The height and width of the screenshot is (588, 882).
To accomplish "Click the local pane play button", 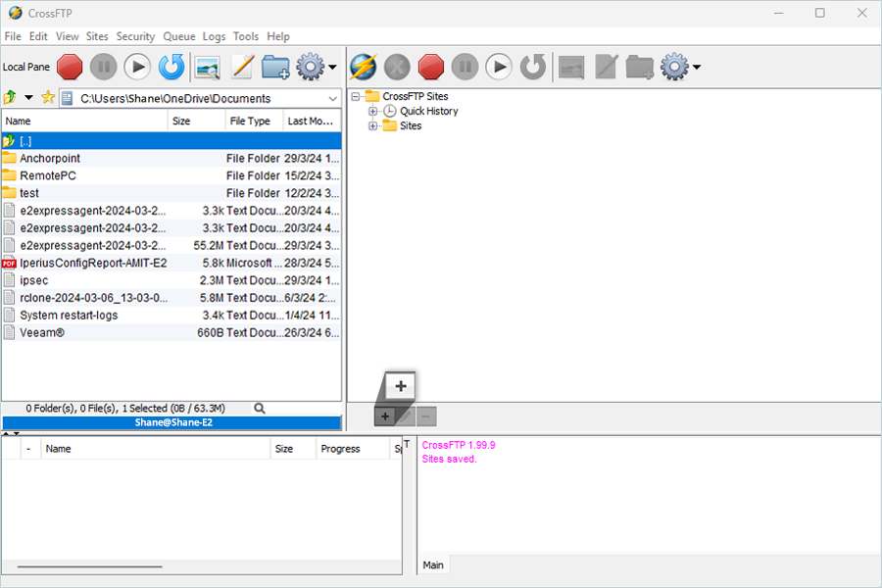I will 137,67.
